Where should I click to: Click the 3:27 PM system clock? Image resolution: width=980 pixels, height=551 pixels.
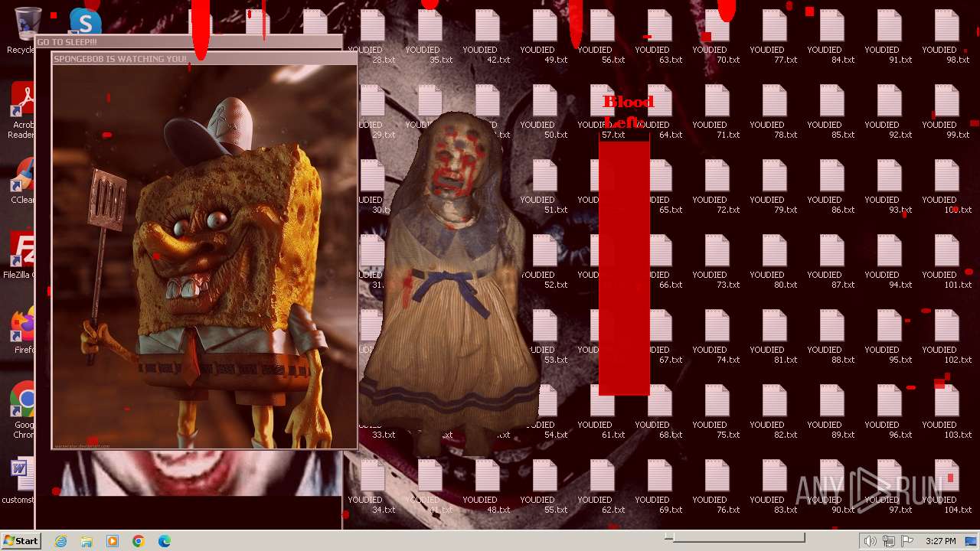[940, 541]
